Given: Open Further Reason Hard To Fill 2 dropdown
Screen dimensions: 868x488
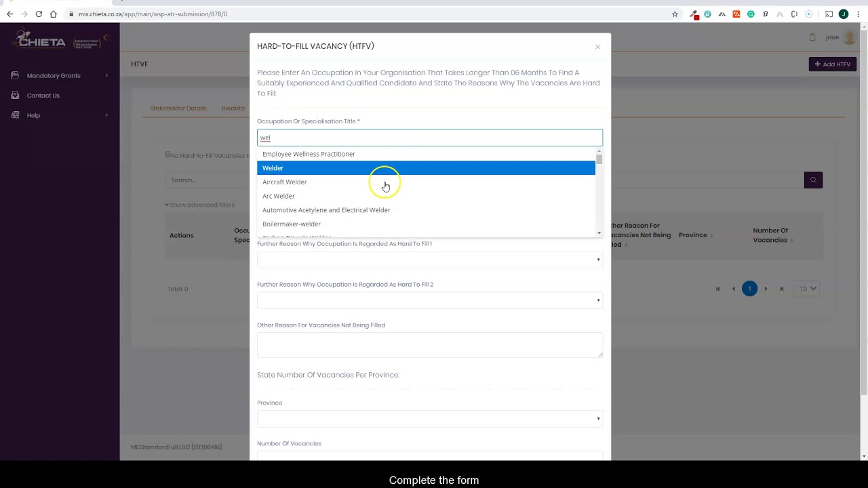Looking at the screenshot, I should [429, 300].
